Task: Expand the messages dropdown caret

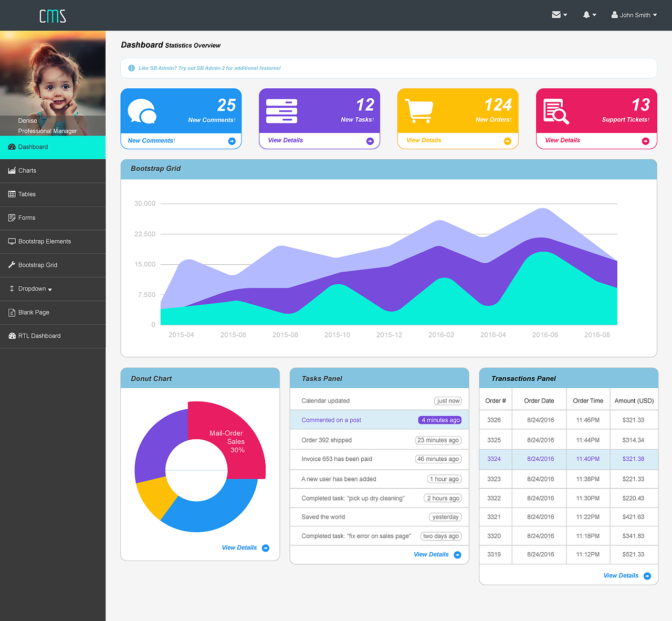Action: tap(565, 15)
